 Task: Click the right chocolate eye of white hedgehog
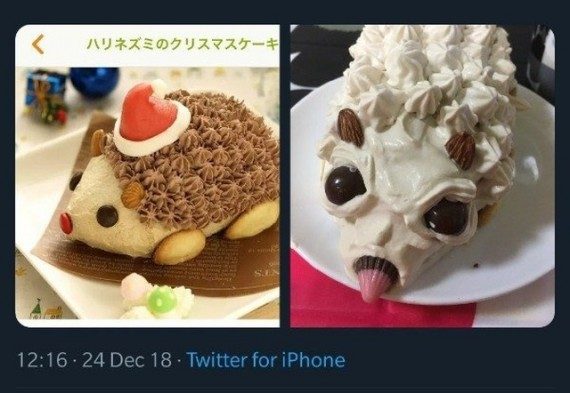click(x=447, y=216)
